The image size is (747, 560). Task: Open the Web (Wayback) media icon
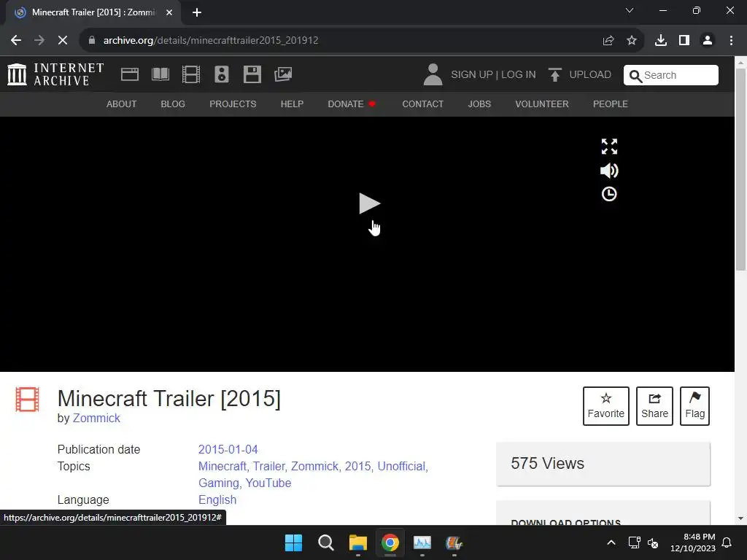[130, 74]
